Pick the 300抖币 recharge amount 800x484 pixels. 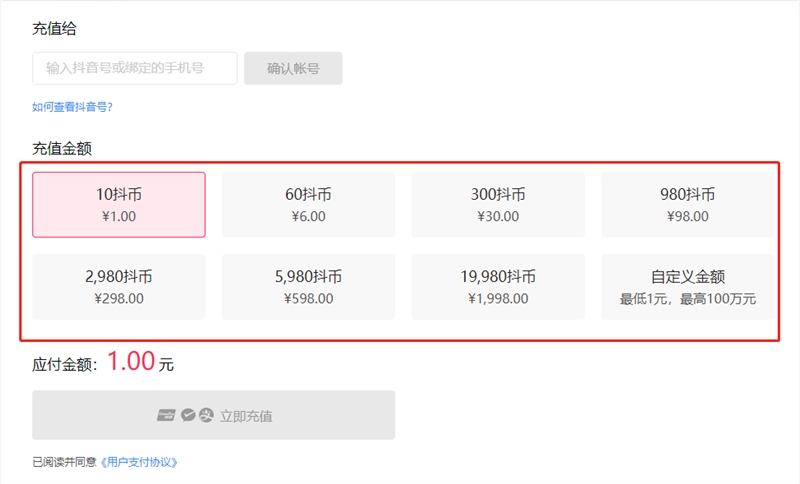pos(498,204)
